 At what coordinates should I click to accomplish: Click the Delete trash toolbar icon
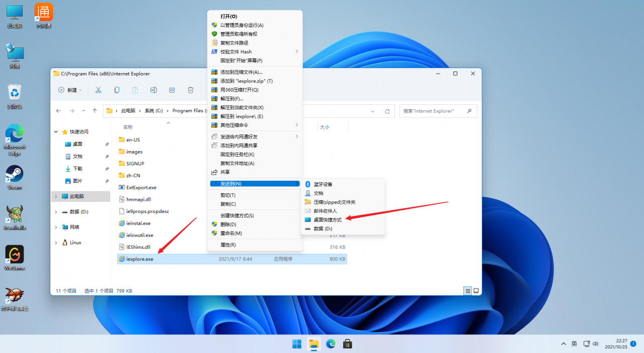(x=190, y=90)
